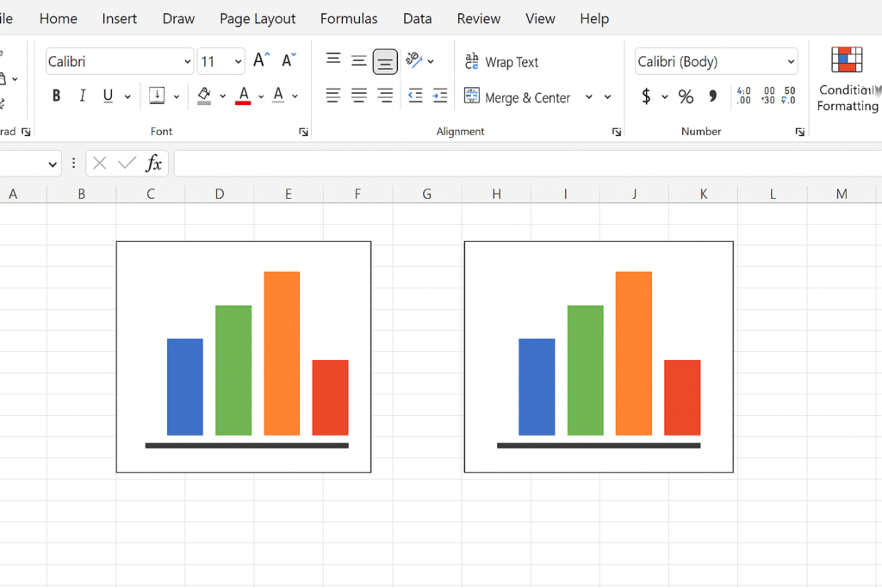Image resolution: width=882 pixels, height=588 pixels.
Task: Switch to the Insert tab
Action: tap(119, 19)
